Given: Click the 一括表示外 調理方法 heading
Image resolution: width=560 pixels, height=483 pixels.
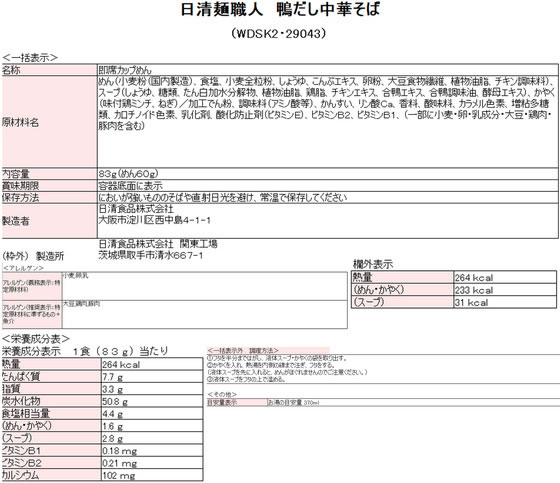Looking at the screenshot, I should pyautogui.click(x=243, y=350).
